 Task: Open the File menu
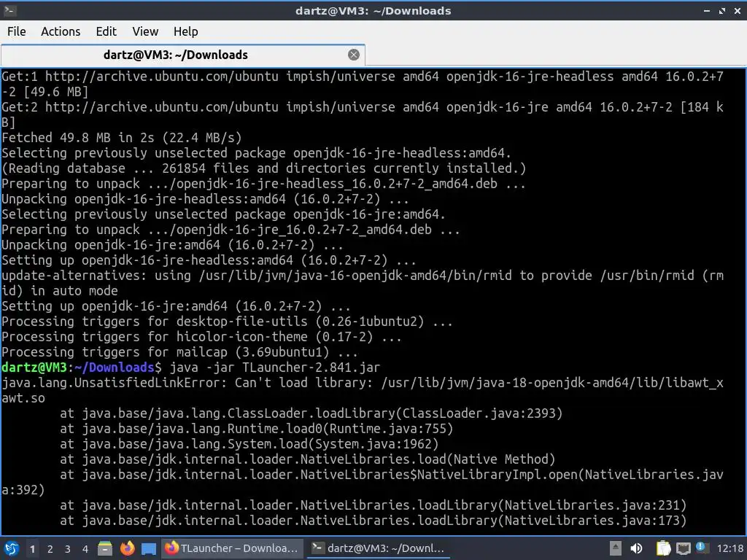coord(17,31)
